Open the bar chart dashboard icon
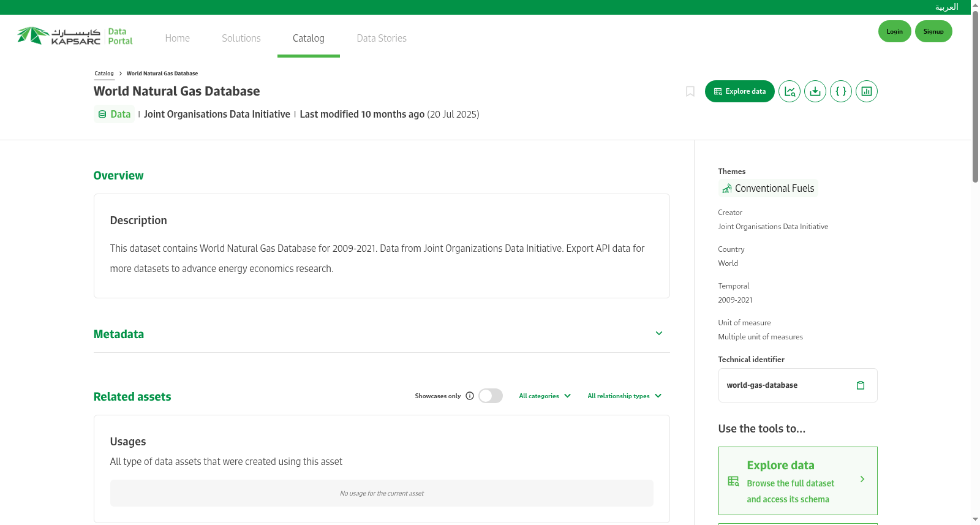 coord(867,91)
